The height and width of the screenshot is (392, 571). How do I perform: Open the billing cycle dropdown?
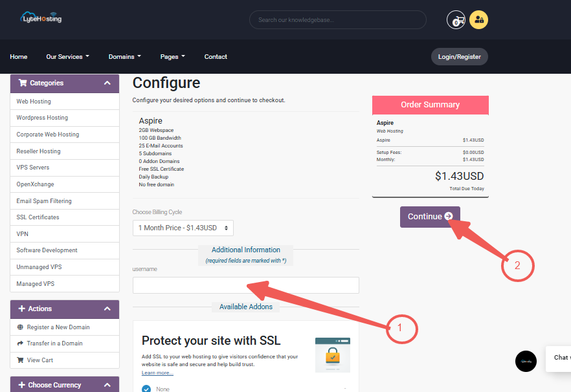(x=183, y=228)
